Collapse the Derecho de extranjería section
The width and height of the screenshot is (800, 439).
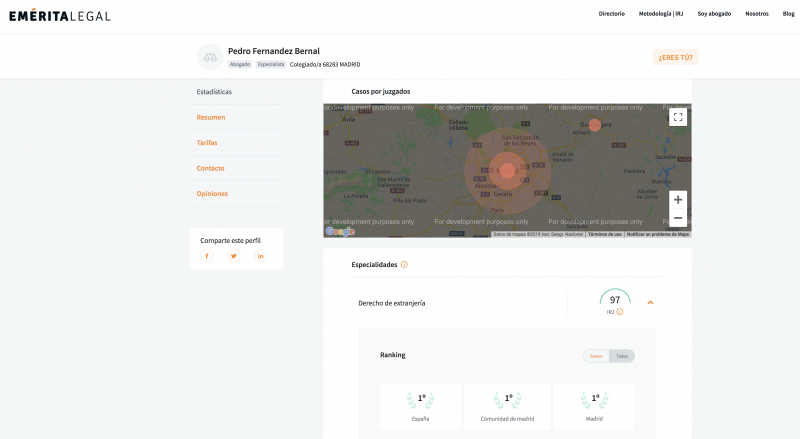650,303
